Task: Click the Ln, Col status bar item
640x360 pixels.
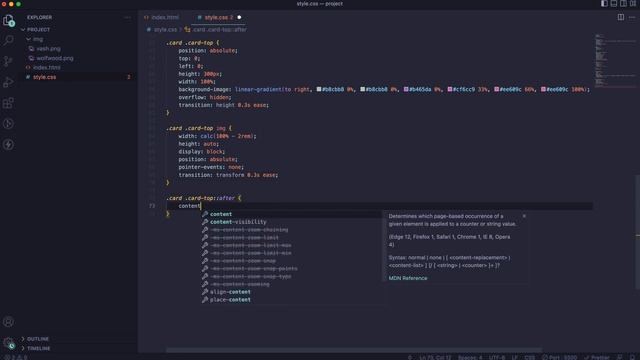Action: pos(435,357)
